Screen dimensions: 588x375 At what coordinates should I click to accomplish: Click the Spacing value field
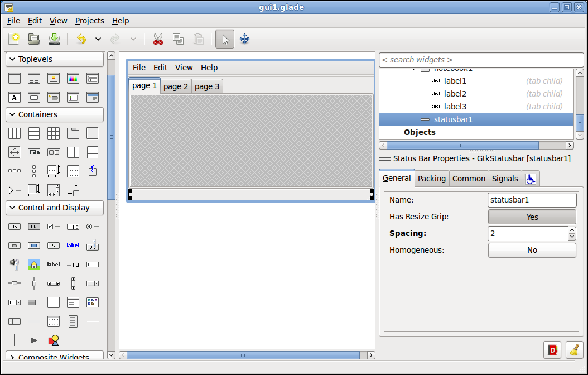528,233
